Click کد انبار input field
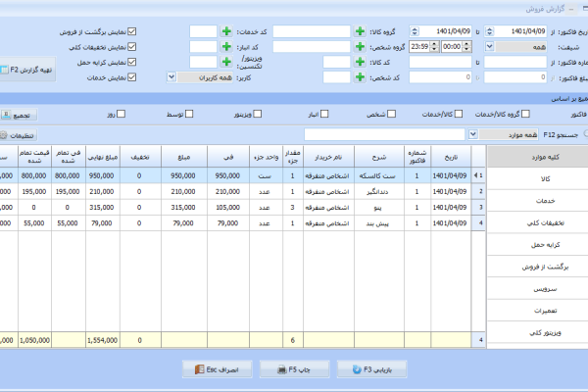Image resolution: width=588 pixels, height=392 pixels. (x=203, y=47)
